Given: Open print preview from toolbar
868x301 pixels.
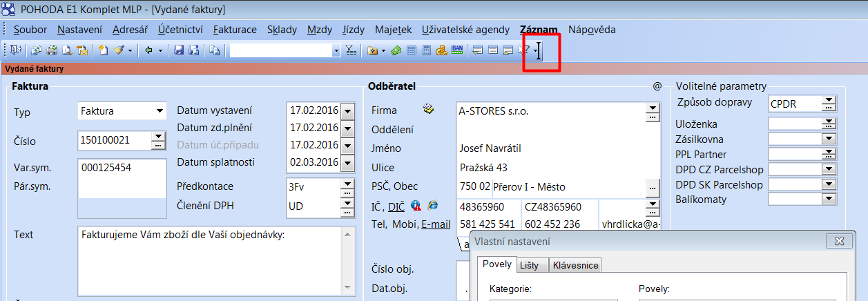Looking at the screenshot, I should [67, 50].
